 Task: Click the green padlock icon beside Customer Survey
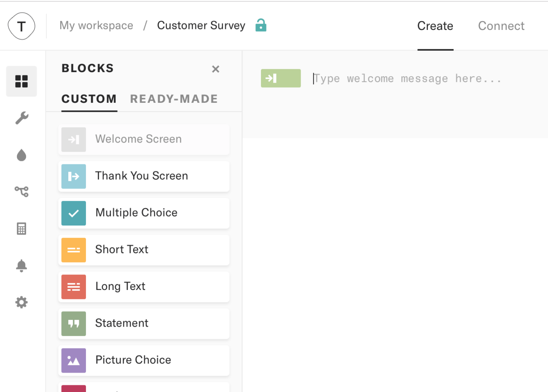tap(261, 25)
